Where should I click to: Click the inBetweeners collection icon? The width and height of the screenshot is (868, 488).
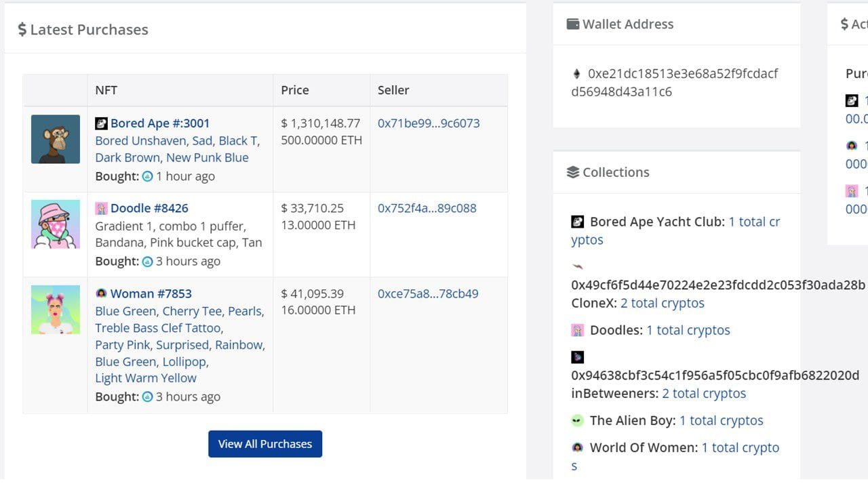pos(577,357)
